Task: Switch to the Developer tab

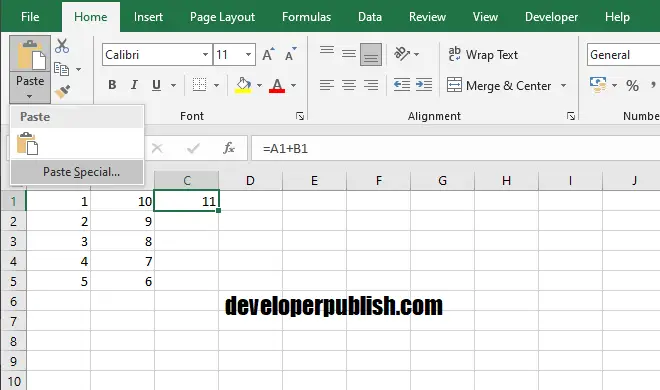Action: 551,17
